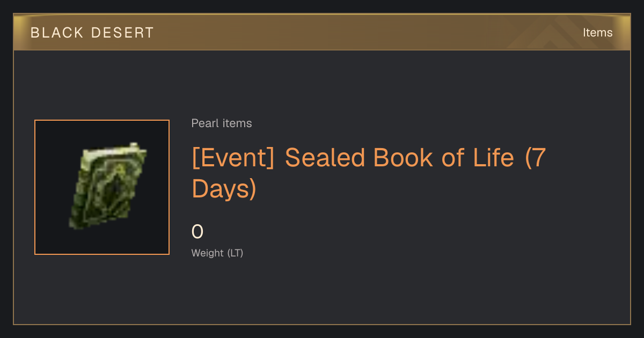Click the word Days) on second title line
644x338 pixels.
(224, 189)
